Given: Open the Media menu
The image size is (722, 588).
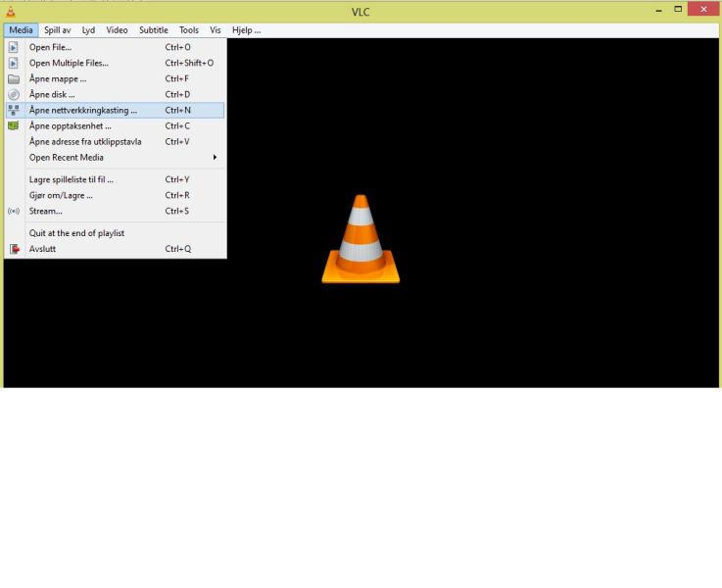Looking at the screenshot, I should [x=21, y=30].
